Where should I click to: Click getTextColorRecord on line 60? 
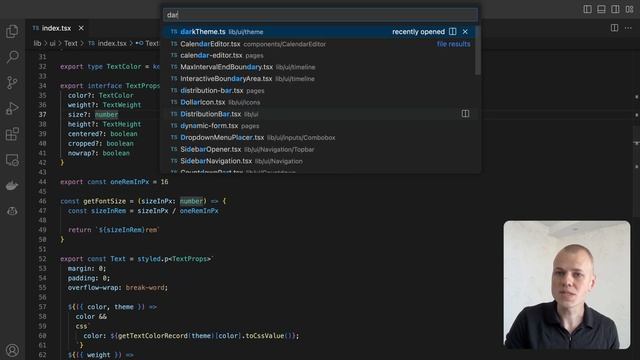[x=153, y=336]
